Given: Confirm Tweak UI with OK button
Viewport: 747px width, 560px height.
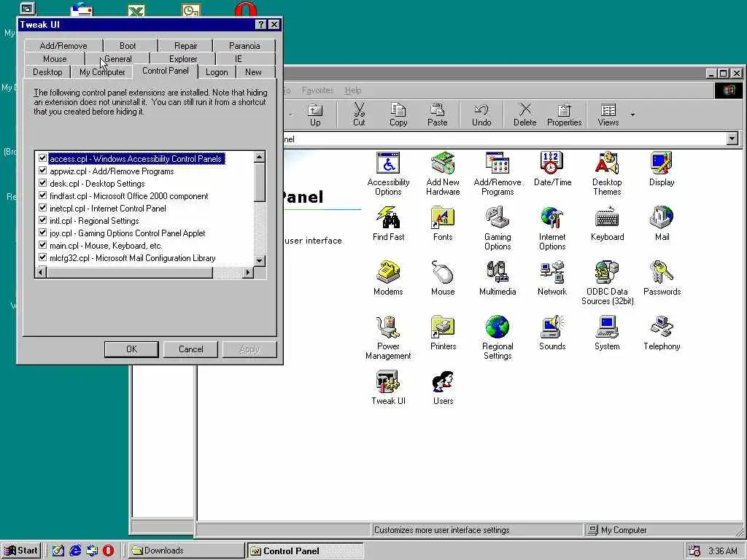Looking at the screenshot, I should [x=131, y=349].
